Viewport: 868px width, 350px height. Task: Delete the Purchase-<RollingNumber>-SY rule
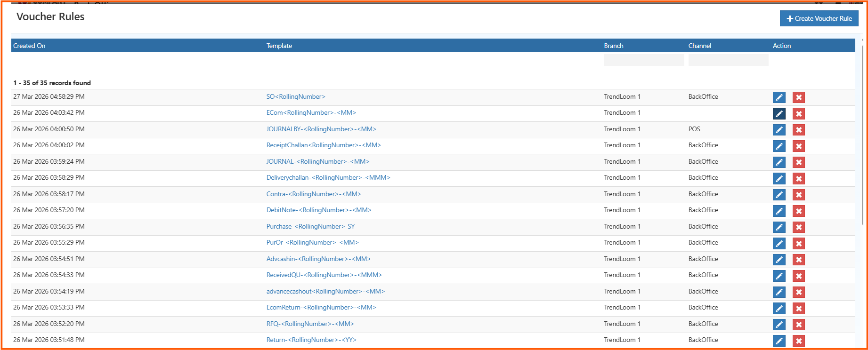[798, 227]
